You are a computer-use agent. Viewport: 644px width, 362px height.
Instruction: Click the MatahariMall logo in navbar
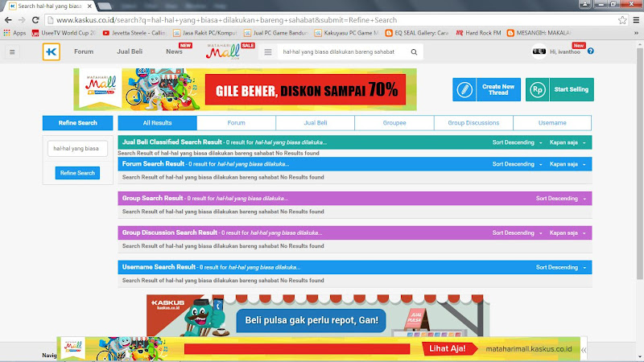pos(223,52)
